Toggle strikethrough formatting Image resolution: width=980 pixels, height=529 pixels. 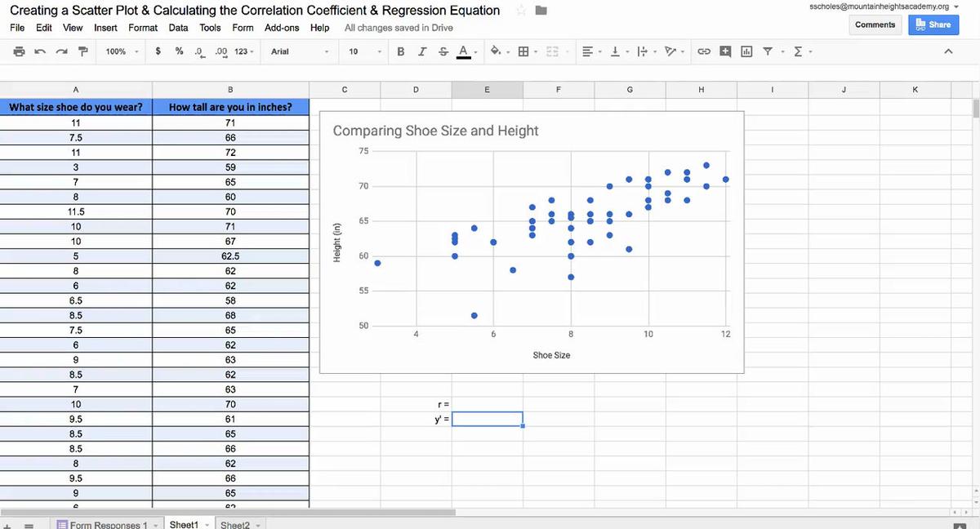(441, 51)
